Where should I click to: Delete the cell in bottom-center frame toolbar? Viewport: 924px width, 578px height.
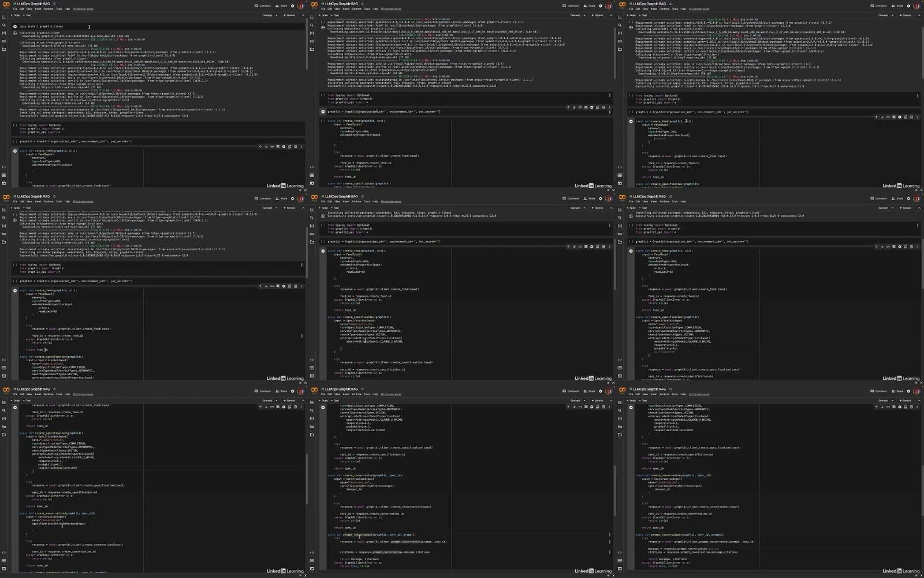click(x=603, y=407)
